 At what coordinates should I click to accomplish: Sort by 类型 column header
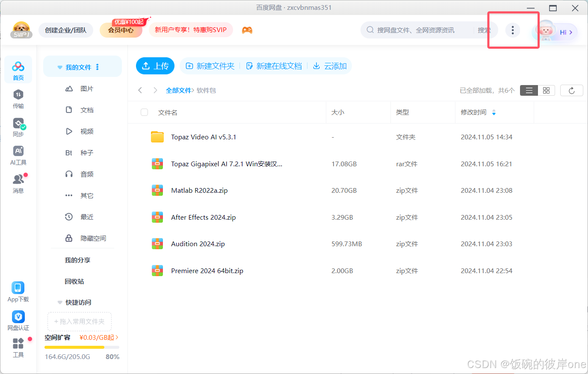tap(402, 112)
